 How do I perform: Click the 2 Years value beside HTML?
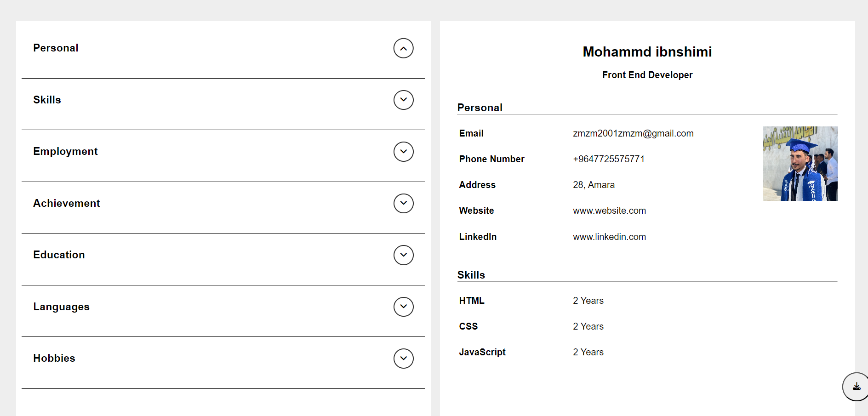pyautogui.click(x=588, y=301)
